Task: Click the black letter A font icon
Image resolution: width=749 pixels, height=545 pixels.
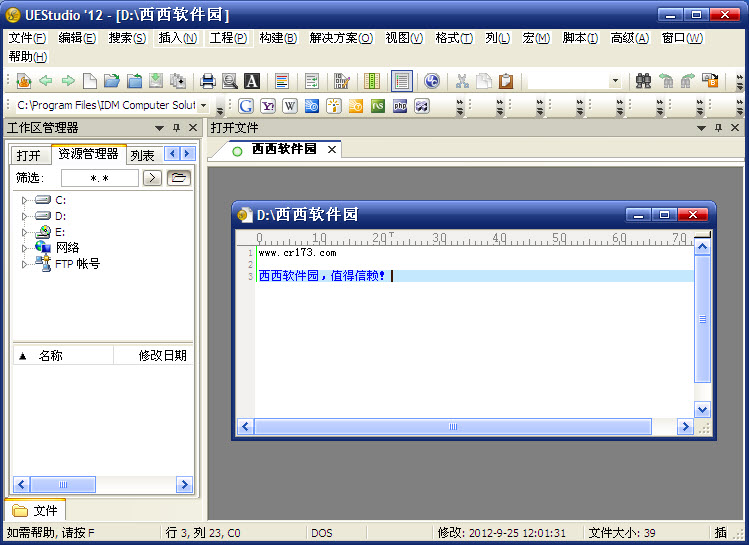Action: (x=252, y=81)
